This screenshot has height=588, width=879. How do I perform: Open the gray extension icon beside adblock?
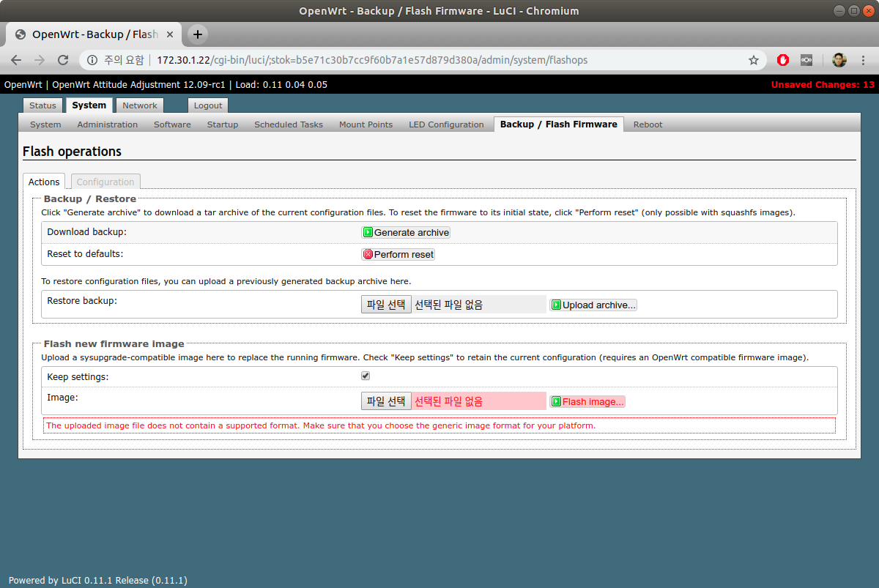coord(806,60)
